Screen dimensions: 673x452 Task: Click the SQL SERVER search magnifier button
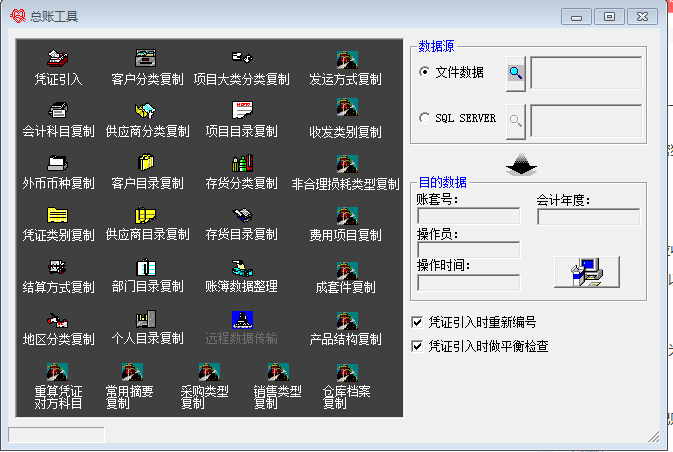coord(516,121)
